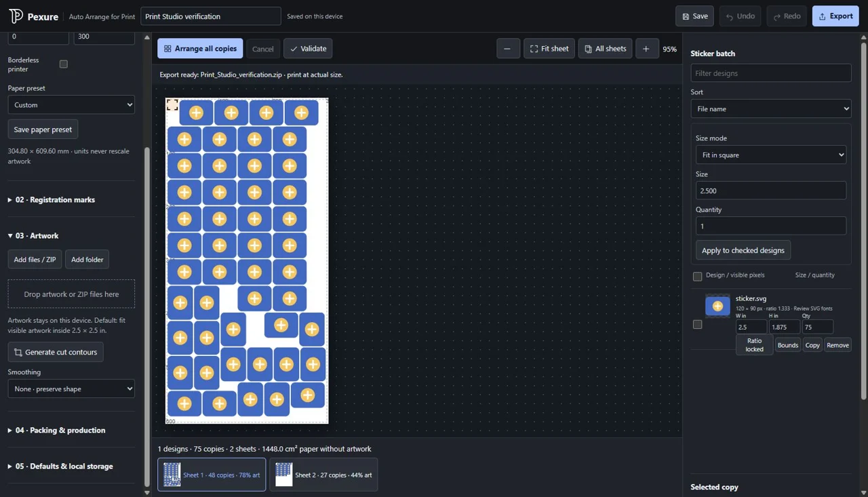Edit the project name field
Viewport: 868px width, 497px height.
[x=211, y=16]
